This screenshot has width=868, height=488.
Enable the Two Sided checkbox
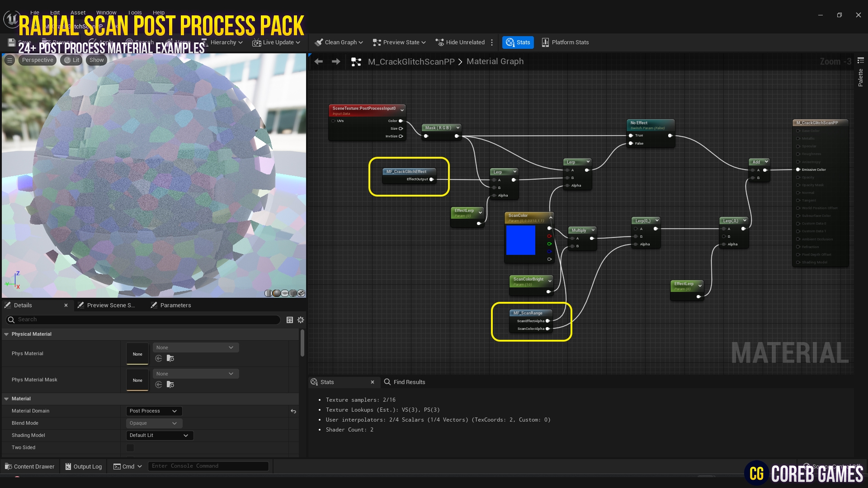[130, 447]
